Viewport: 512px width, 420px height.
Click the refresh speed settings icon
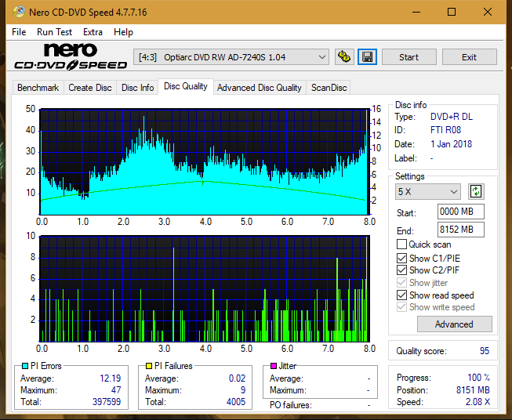tap(476, 191)
